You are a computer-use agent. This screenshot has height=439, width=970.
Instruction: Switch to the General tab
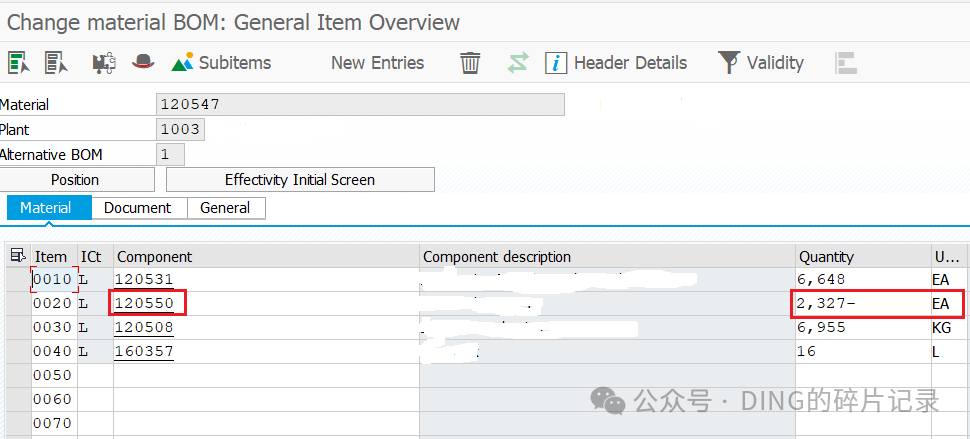tap(225, 208)
